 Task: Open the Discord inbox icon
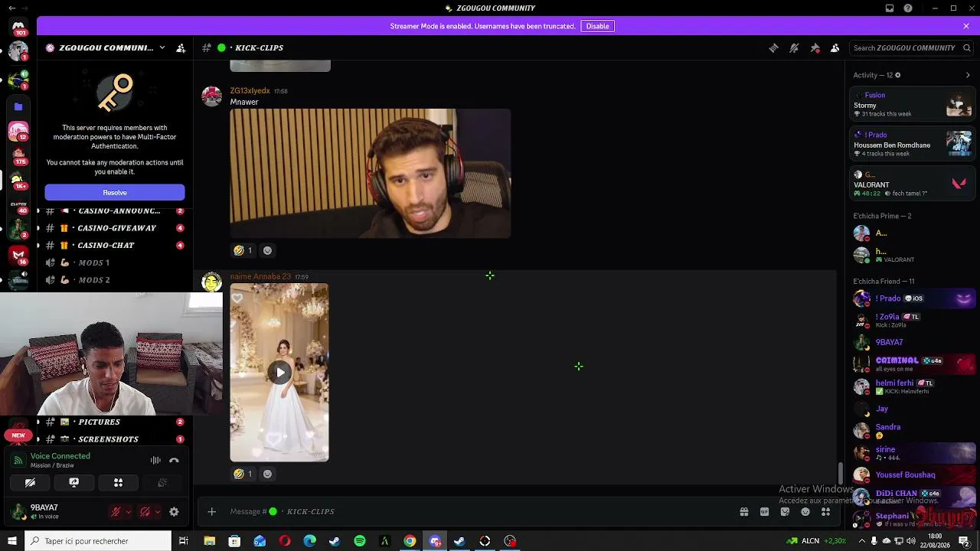pyautogui.click(x=890, y=8)
